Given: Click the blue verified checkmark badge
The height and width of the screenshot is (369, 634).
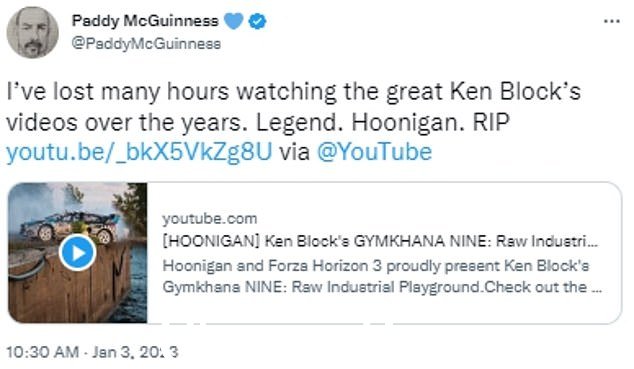Looking at the screenshot, I should click(x=257, y=21).
